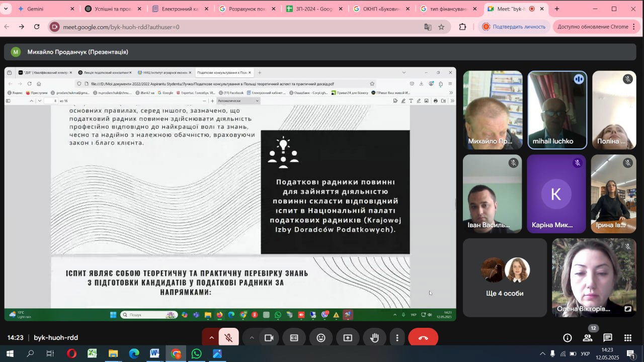Open Opera from the taskbar
The image size is (644, 362).
pos(71,353)
